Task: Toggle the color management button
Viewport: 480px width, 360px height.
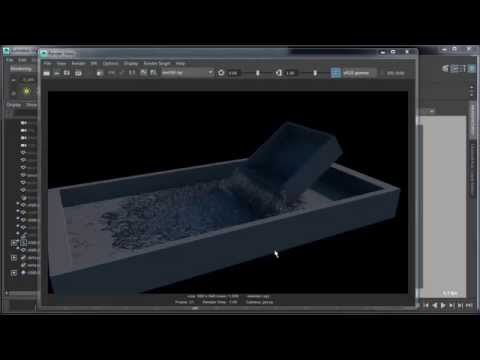Action: click(x=336, y=73)
